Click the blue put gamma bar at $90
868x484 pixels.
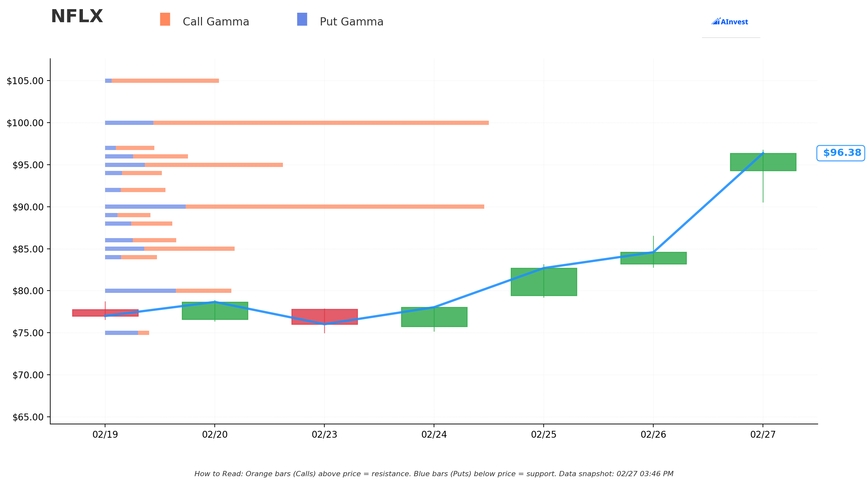[x=145, y=207]
